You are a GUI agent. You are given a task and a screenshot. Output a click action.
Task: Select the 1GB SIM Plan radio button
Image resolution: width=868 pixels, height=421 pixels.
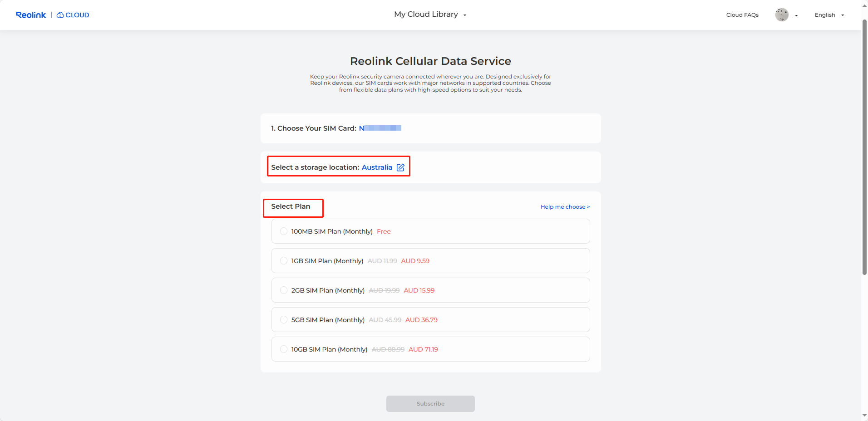pyautogui.click(x=284, y=261)
